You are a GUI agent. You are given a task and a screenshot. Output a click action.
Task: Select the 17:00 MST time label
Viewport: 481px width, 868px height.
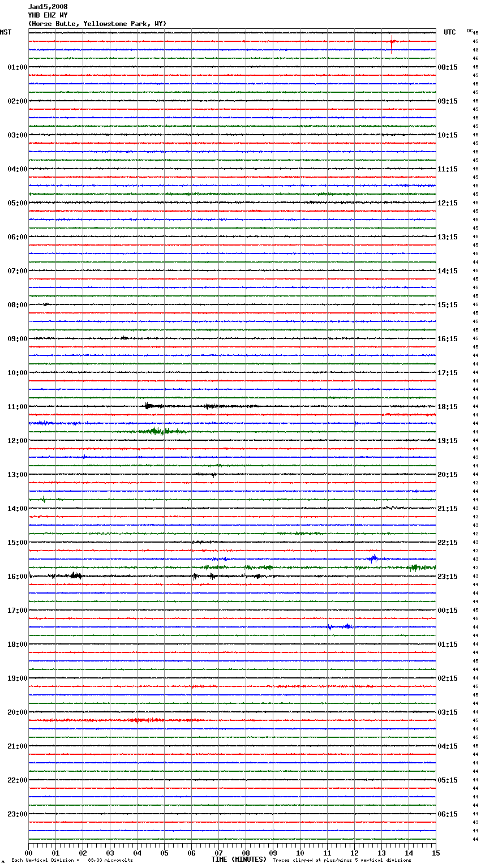click(x=18, y=611)
